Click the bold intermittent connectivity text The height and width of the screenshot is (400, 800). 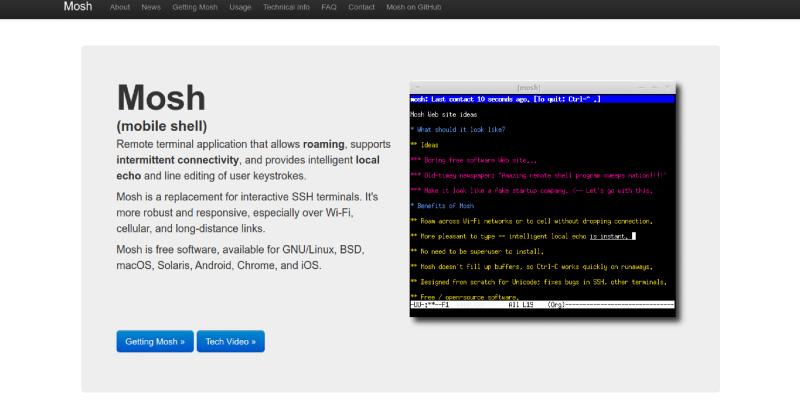pos(178,159)
